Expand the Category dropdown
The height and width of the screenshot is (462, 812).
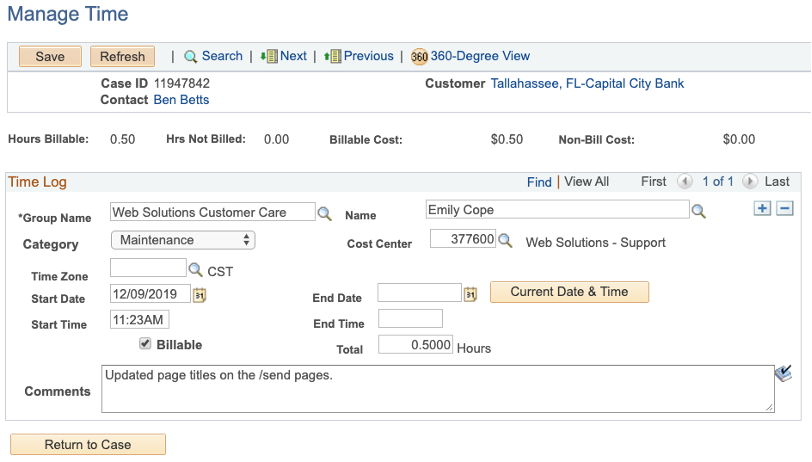(x=183, y=240)
